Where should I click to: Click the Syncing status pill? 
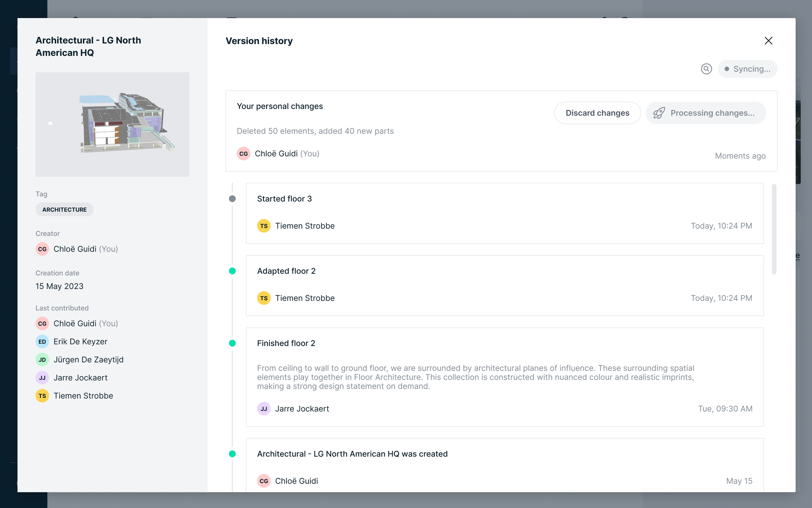(748, 69)
